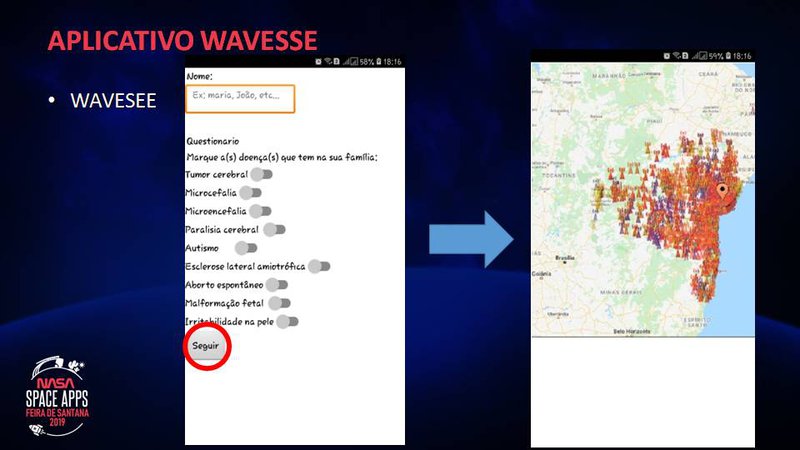Image resolution: width=800 pixels, height=450 pixels.
Task: Turn on Irritabilidade na pele switch
Action: pyautogui.click(x=287, y=322)
